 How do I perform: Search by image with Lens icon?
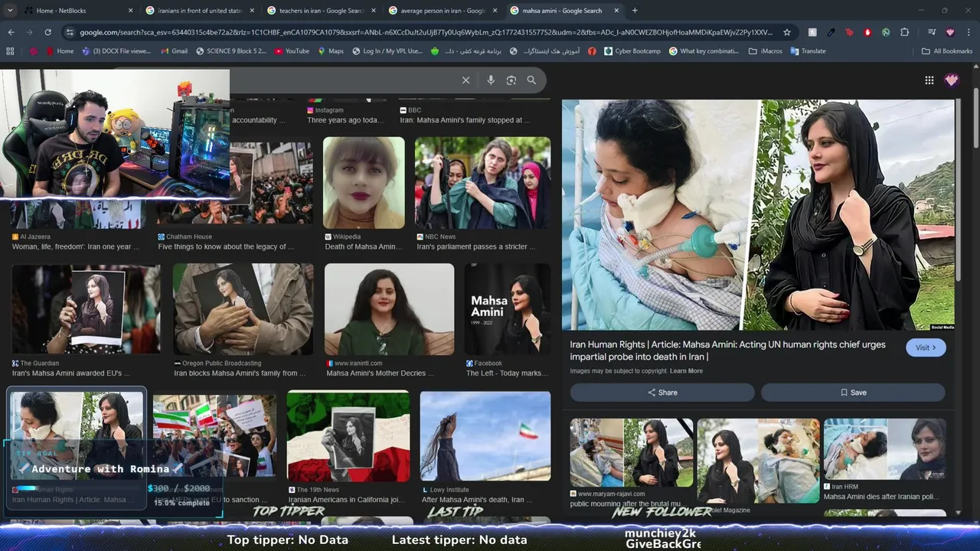click(x=511, y=80)
